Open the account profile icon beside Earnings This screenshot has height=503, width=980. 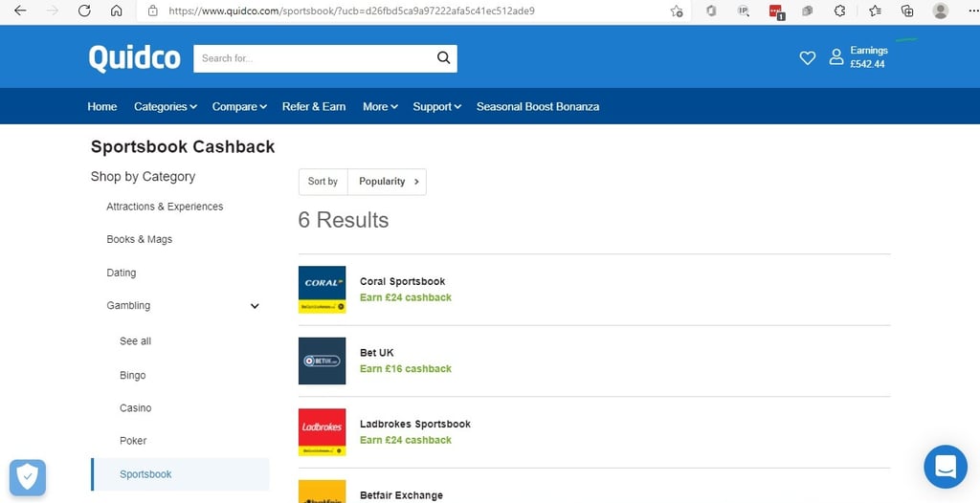pyautogui.click(x=836, y=56)
